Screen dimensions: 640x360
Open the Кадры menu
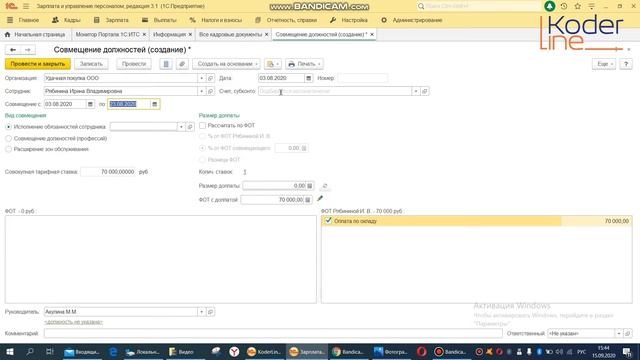[x=67, y=20]
